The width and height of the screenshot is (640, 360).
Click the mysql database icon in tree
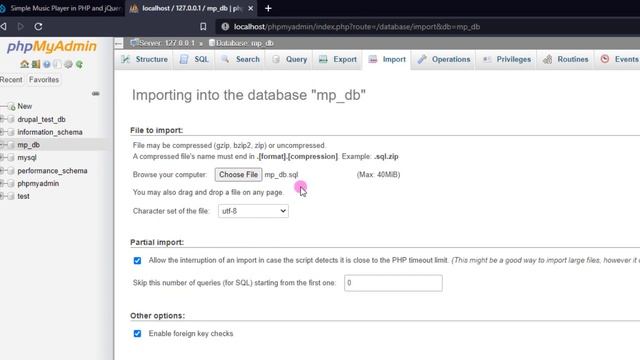point(11,158)
